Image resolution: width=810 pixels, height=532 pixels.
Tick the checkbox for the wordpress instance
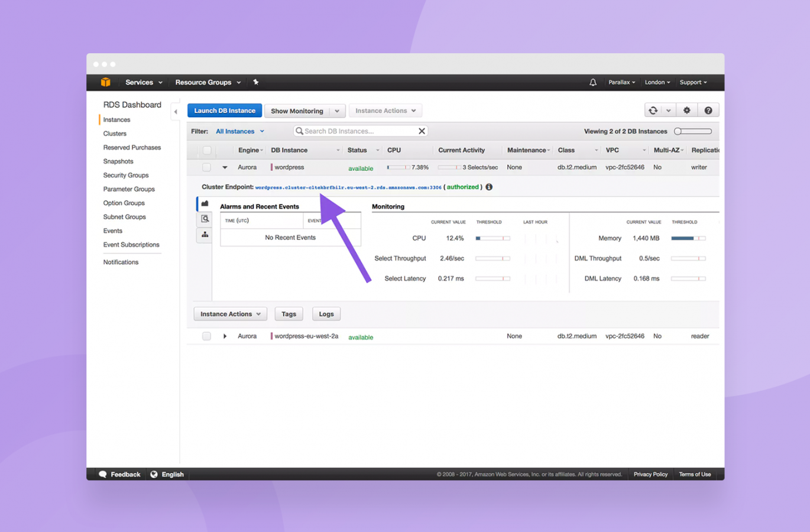click(x=206, y=167)
